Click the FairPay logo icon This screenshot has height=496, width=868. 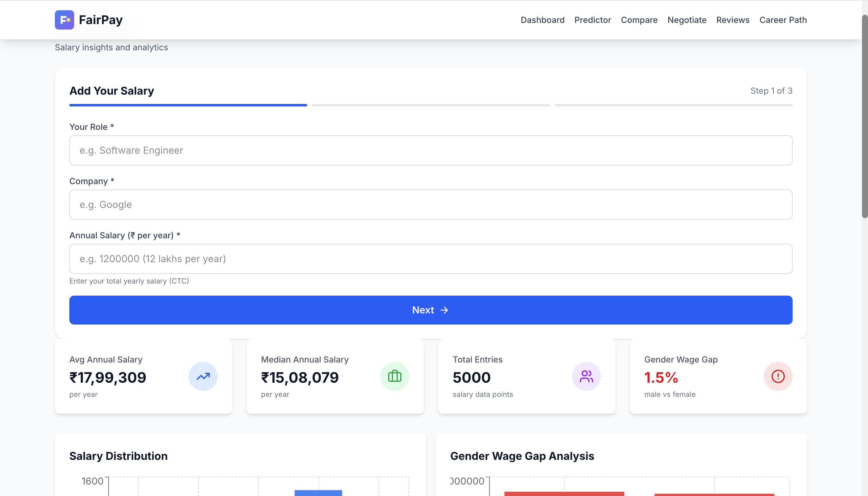[x=64, y=20]
